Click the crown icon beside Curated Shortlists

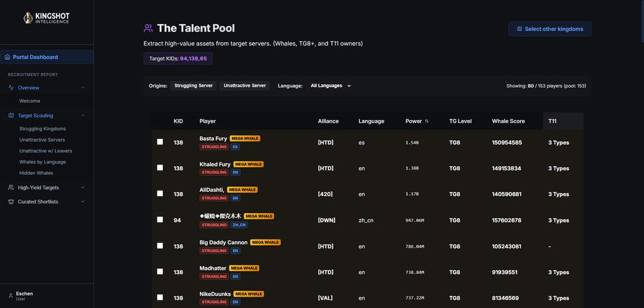tap(11, 202)
